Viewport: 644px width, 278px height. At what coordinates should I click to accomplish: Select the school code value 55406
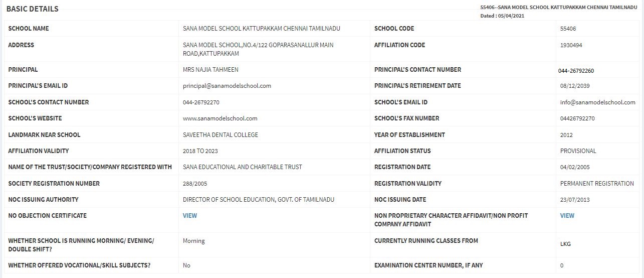pyautogui.click(x=568, y=29)
